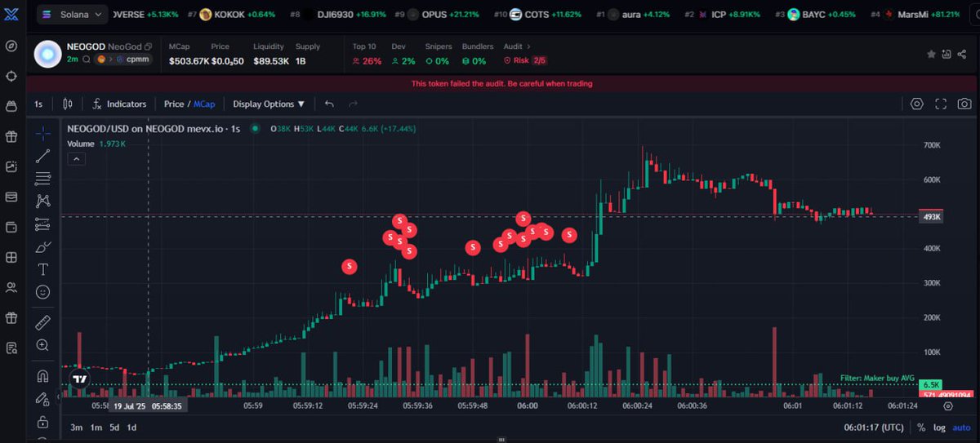980x443 pixels.
Task: Switch chart to MCap view
Action: tap(204, 104)
